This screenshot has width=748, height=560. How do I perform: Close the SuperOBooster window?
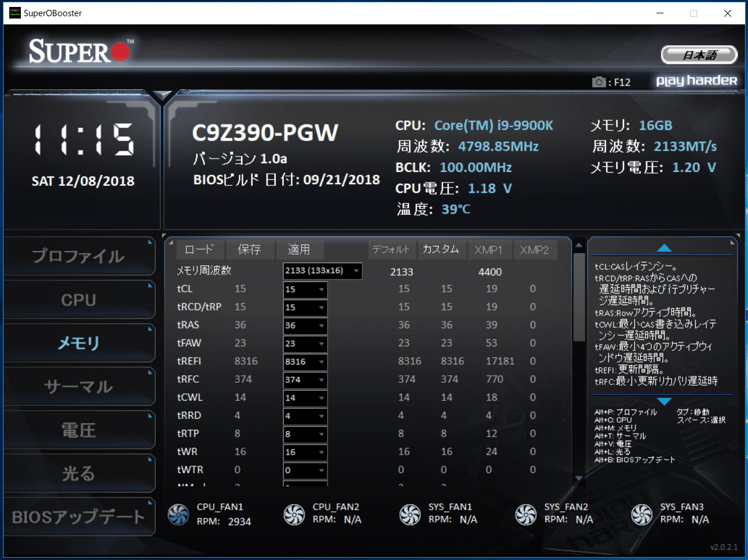pos(728,13)
